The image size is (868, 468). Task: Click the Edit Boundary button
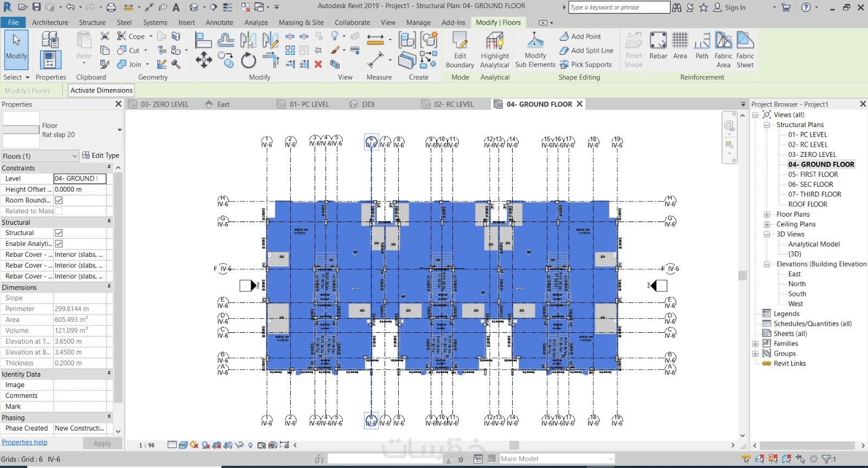(460, 50)
